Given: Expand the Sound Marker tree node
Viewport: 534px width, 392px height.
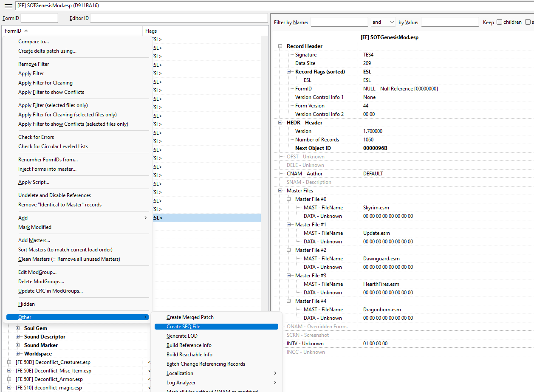Looking at the screenshot, I should pyautogui.click(x=18, y=345).
